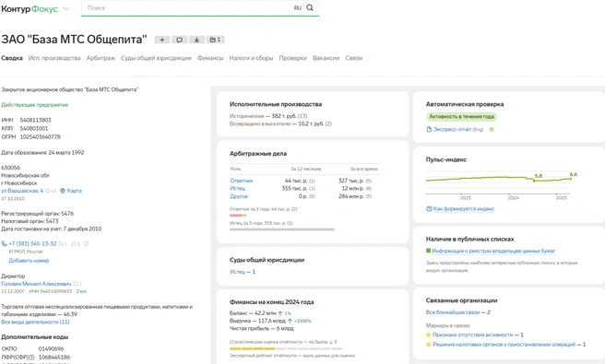The width and height of the screenshot is (605, 364).
Task: Click the 6.6 endpoint on Пульс-индекс chart
Action: tap(571, 179)
